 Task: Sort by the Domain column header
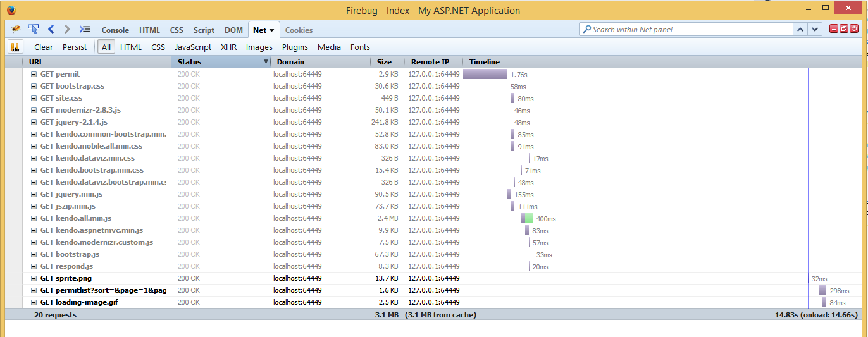tap(321, 62)
